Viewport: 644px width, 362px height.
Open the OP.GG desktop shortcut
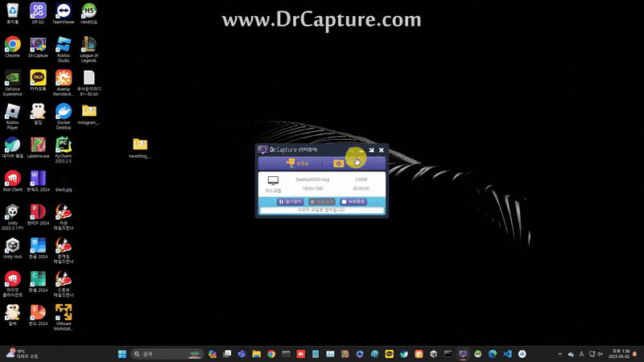point(38,14)
